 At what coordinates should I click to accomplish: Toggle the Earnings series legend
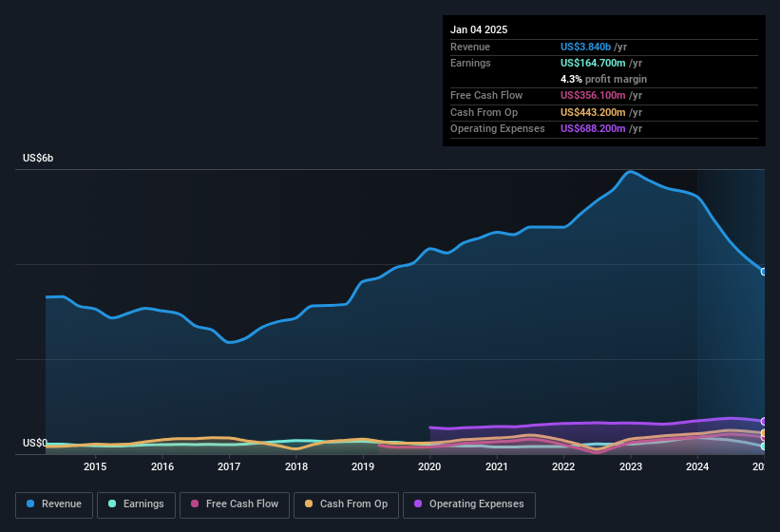coord(136,504)
